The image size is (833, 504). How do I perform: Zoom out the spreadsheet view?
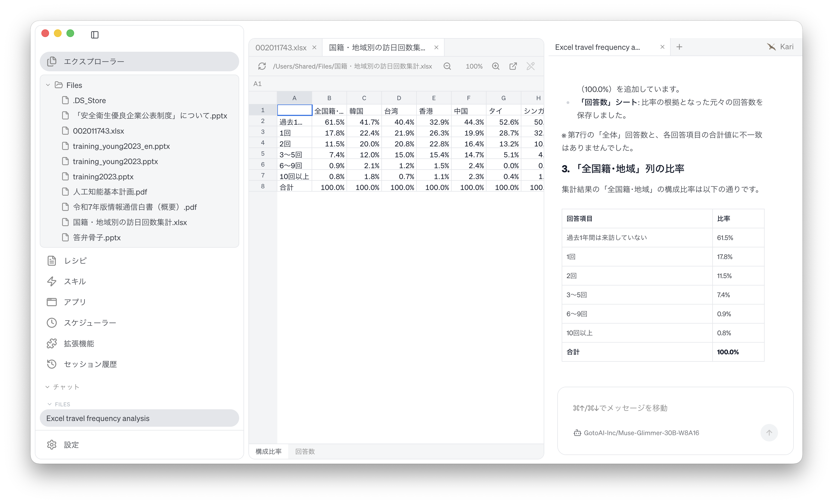point(447,66)
